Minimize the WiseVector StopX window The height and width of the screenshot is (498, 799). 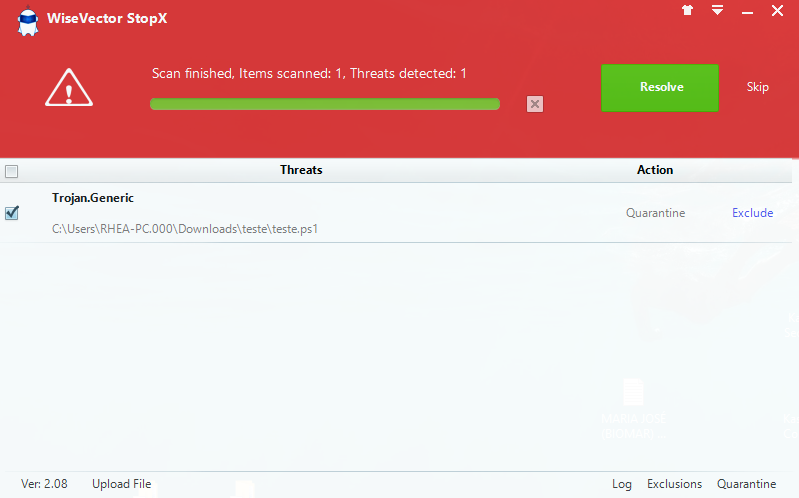point(748,12)
